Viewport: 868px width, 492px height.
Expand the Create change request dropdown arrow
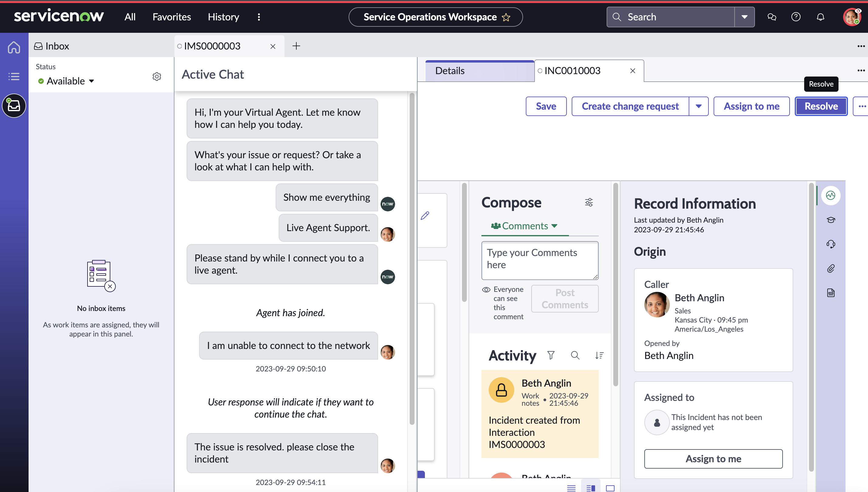[x=698, y=106]
